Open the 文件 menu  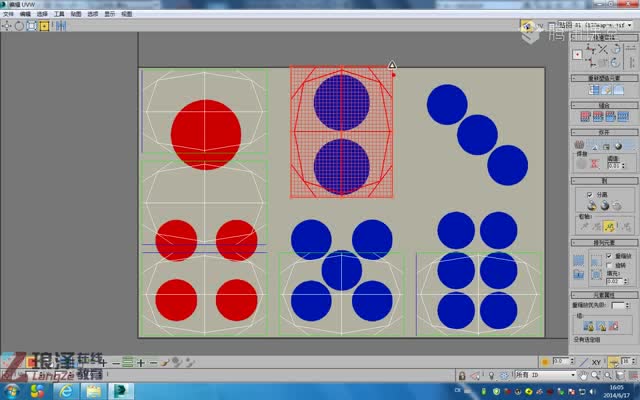(x=8, y=15)
